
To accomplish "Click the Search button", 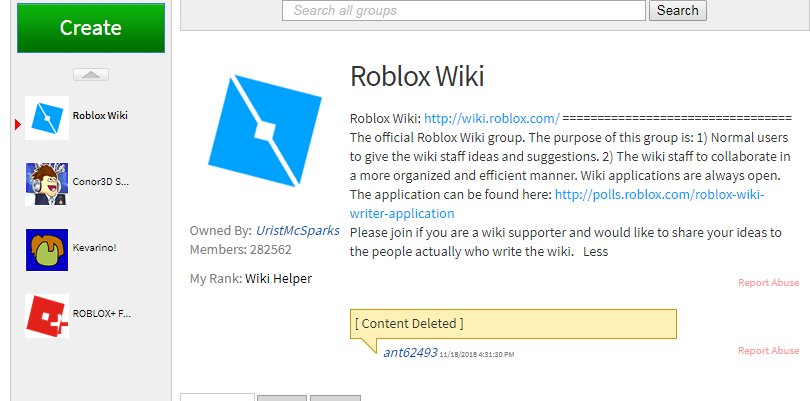I will 678,10.
